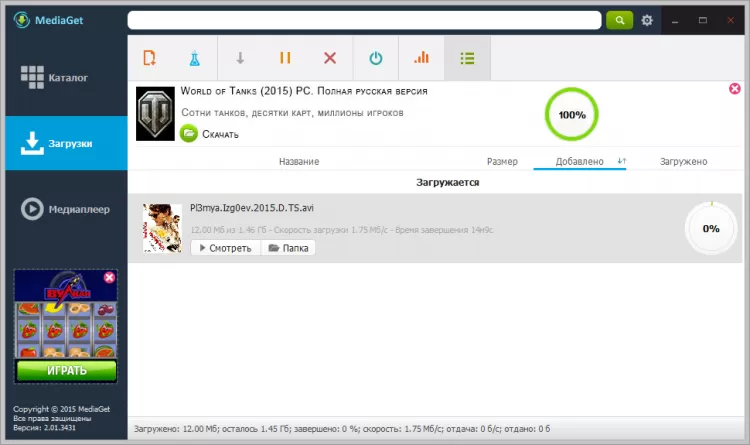This screenshot has width=750, height=445.
Task: Click the Загружается group header
Action: pos(448,182)
